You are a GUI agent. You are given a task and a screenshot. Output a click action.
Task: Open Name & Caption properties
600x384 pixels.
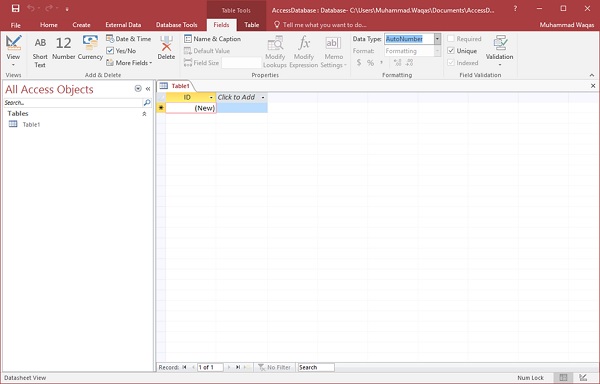212,39
